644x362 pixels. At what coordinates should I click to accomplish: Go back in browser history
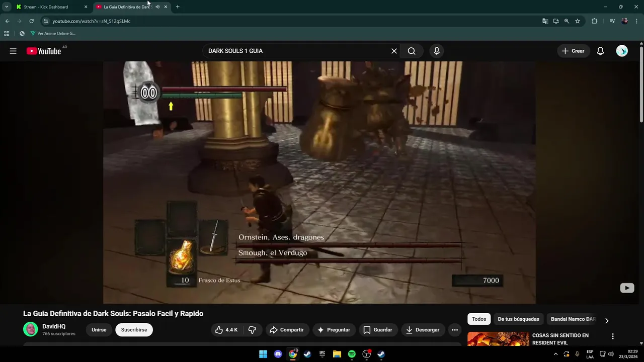[x=7, y=21]
